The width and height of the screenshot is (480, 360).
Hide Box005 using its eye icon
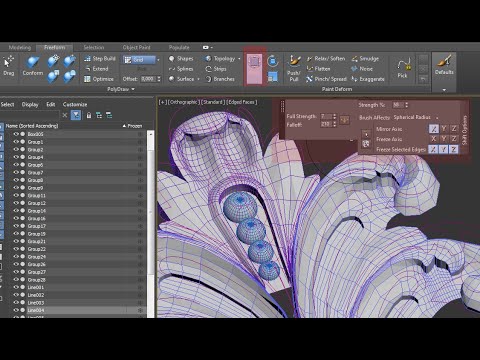point(16,134)
